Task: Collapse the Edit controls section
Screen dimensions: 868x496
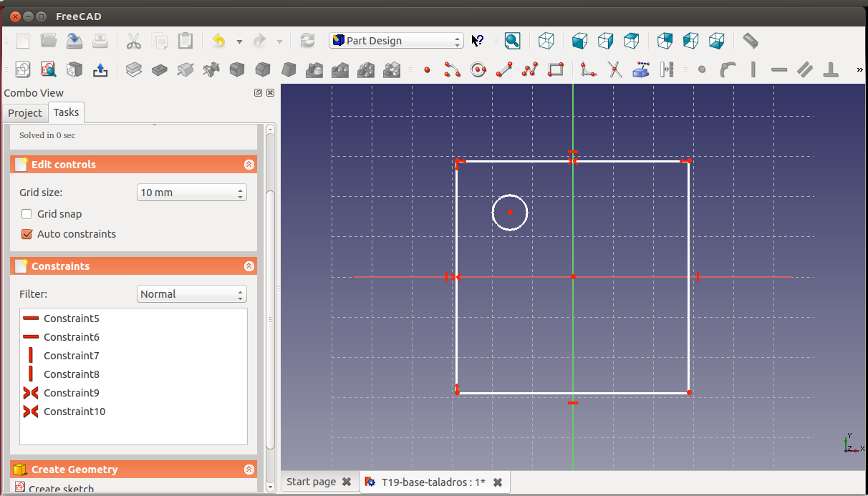Action: point(249,165)
